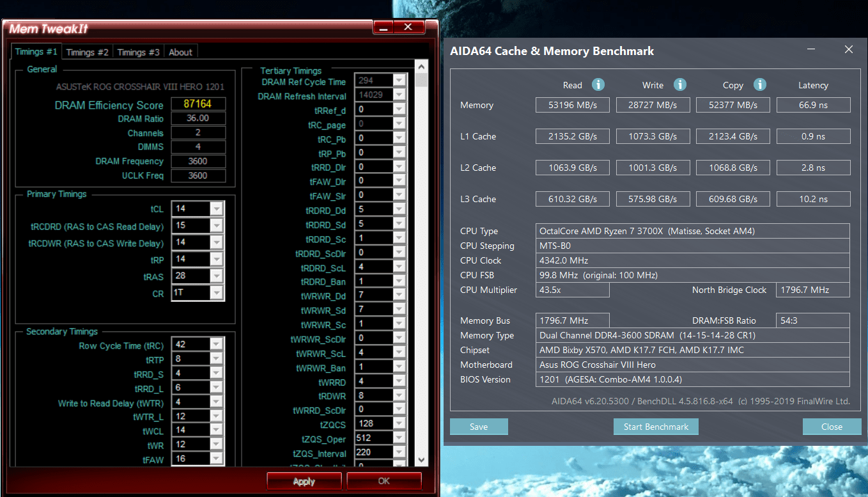868x497 pixels.
Task: Click L2 Cache Write value 1001.3 GB/s
Action: 653,168
